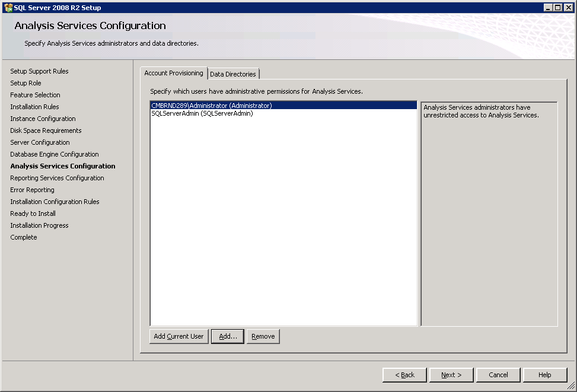The height and width of the screenshot is (392, 577).
Task: Select CMBRND289\Administrator in the administrators list
Action: 283,106
